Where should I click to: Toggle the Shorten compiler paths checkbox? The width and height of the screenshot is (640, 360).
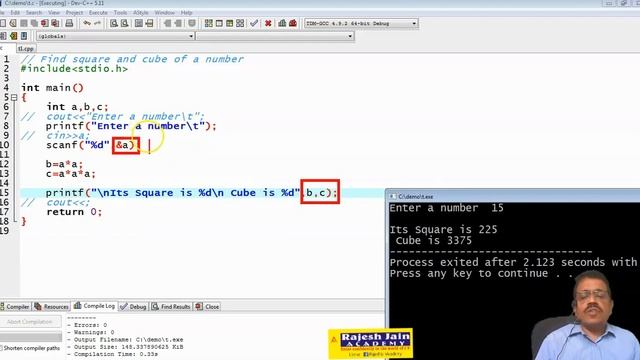tap(1, 348)
